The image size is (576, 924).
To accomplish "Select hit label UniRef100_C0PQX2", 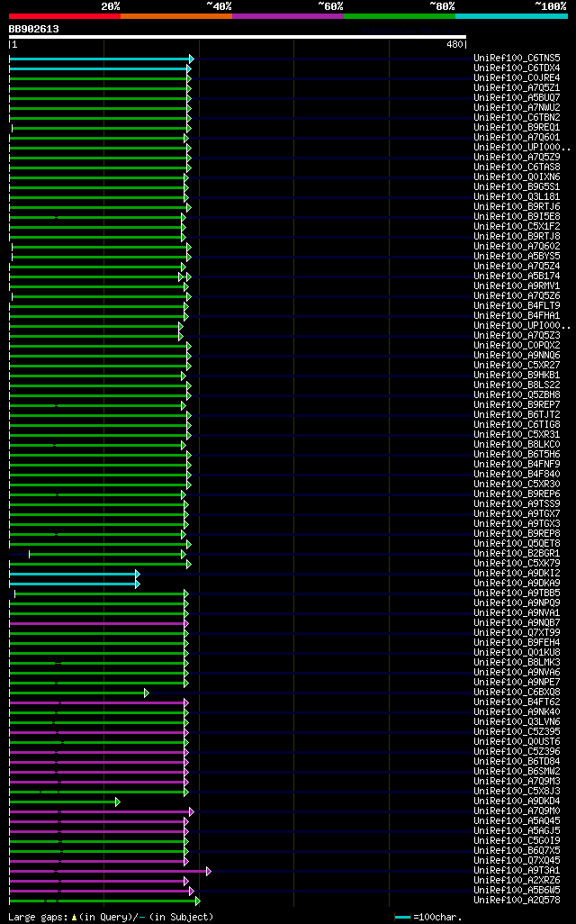I will pyautogui.click(x=517, y=345).
